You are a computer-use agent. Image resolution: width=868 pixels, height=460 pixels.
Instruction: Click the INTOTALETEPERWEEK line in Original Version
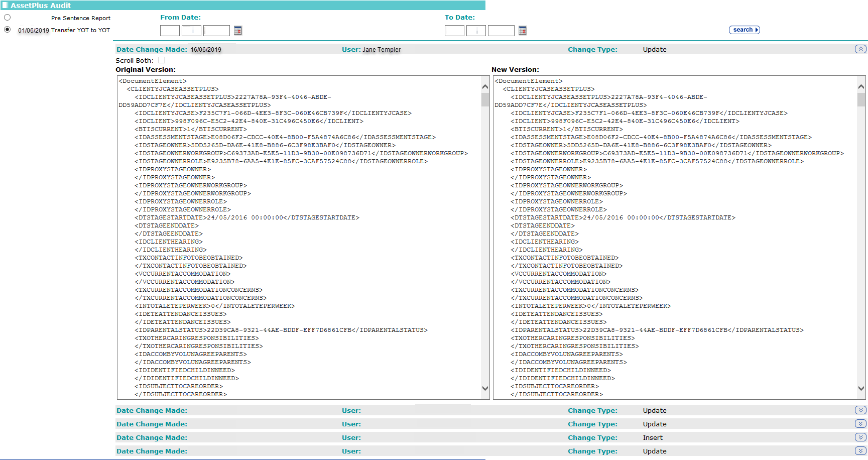click(x=215, y=306)
